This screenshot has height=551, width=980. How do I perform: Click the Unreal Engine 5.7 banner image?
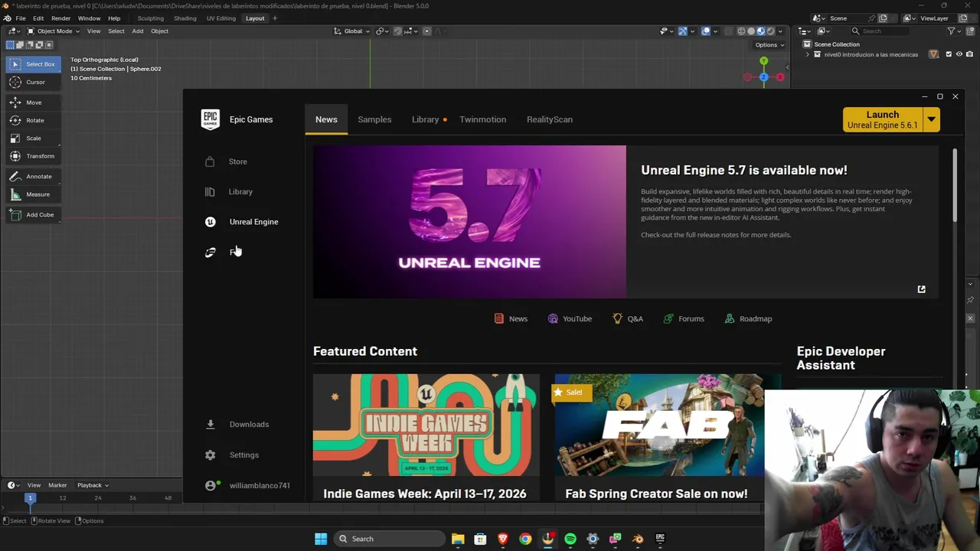(x=469, y=222)
